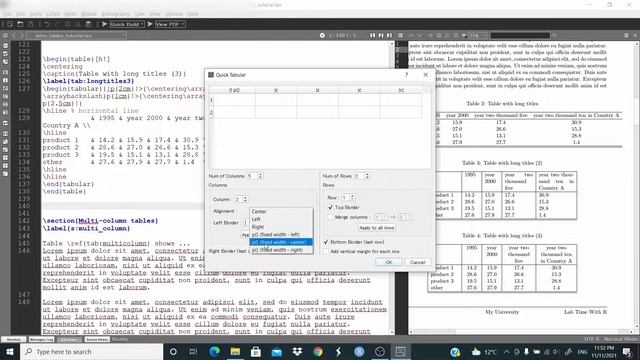
Task: Select 'Center' in the Alignment dropdown list
Action: [x=281, y=211]
